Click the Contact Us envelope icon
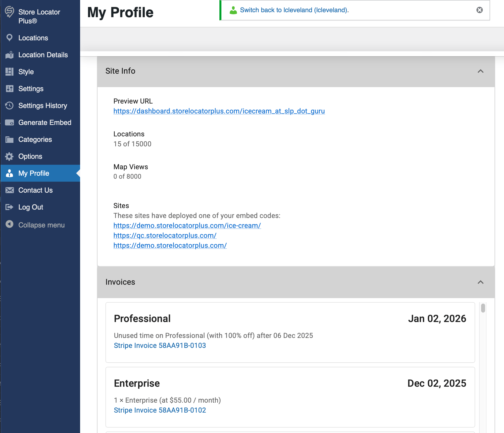The height and width of the screenshot is (433, 504). [9, 190]
